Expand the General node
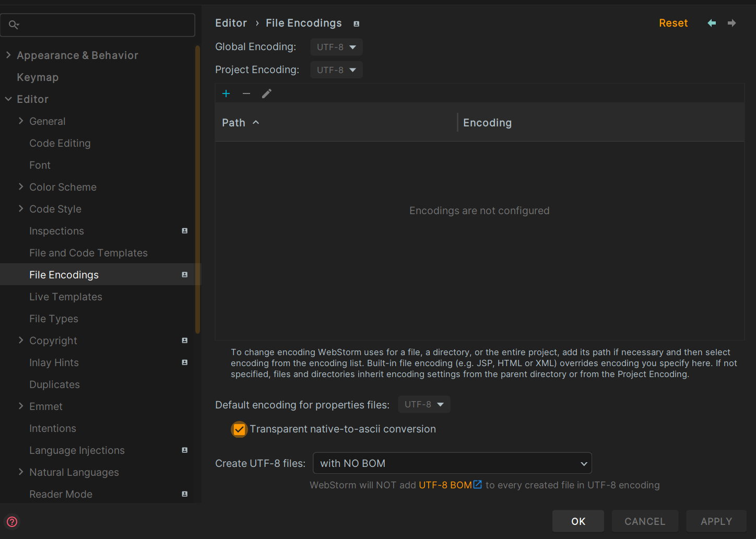The image size is (756, 539). click(21, 121)
